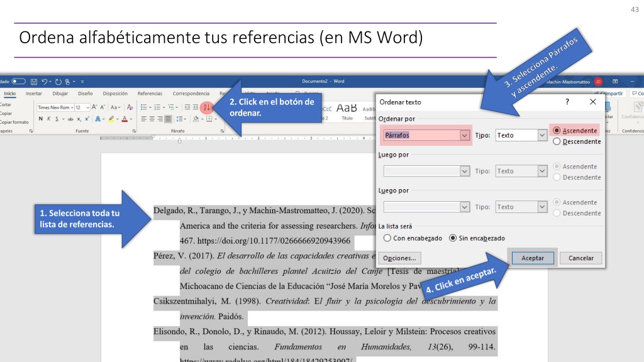Increase paragraph indent

196,107
